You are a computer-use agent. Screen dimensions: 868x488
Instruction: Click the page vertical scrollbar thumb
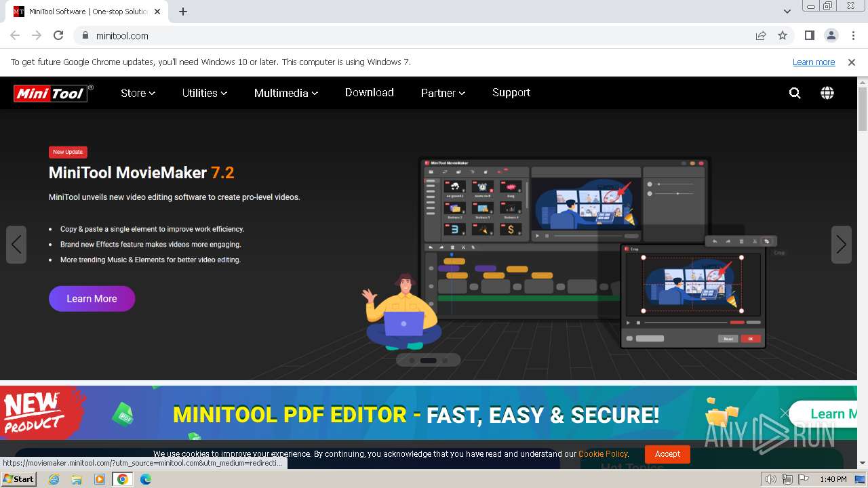[863, 108]
